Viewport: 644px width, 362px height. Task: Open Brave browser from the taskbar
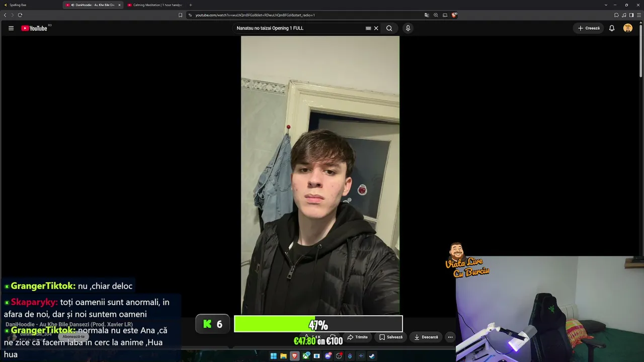[x=295, y=356]
